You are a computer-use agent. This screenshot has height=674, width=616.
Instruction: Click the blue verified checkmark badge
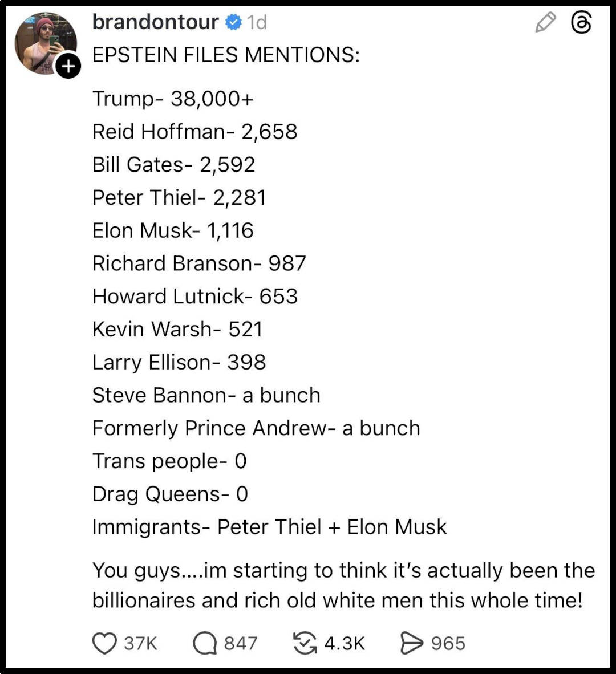(x=233, y=22)
